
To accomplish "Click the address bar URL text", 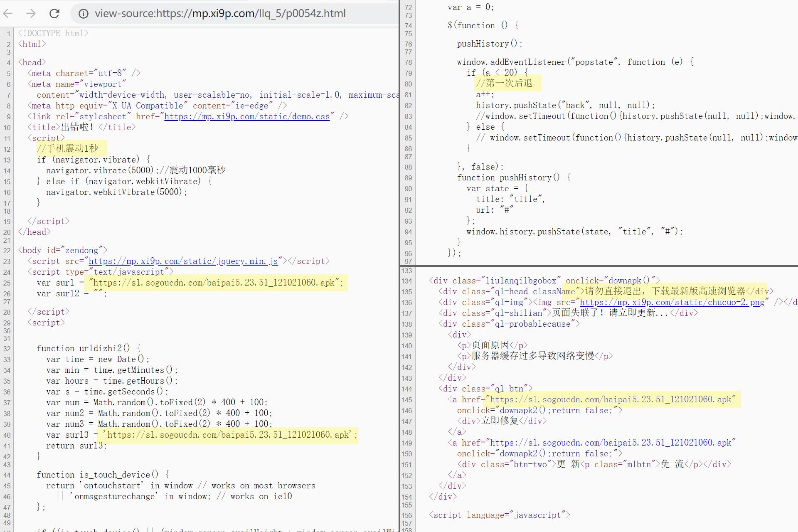I will point(220,13).
